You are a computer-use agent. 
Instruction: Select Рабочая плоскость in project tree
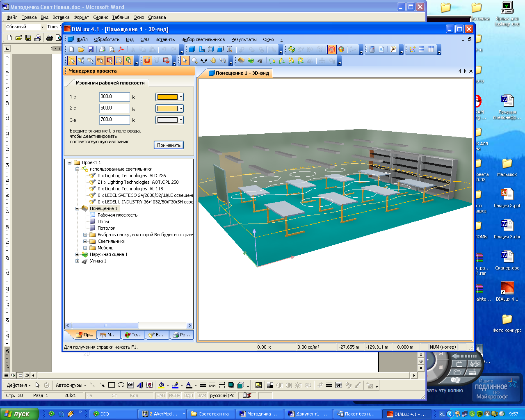pos(117,215)
